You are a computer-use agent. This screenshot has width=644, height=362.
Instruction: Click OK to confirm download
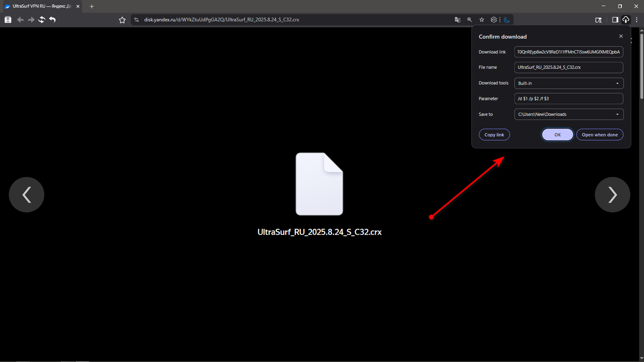557,135
